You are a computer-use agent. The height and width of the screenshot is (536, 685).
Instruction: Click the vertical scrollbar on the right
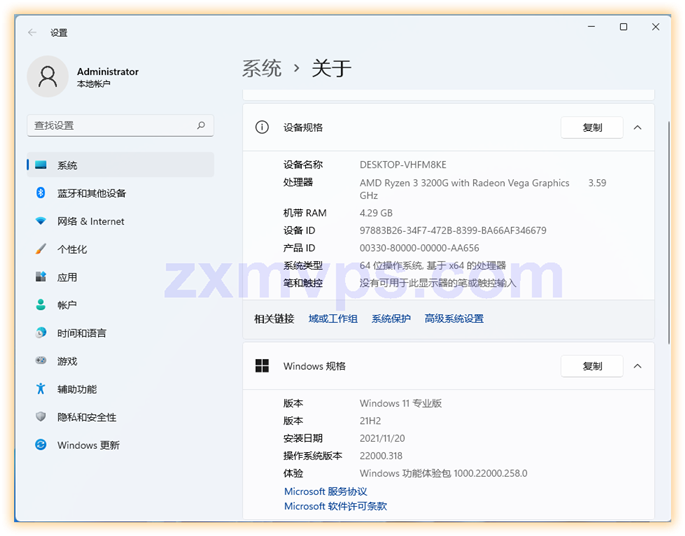click(669, 232)
